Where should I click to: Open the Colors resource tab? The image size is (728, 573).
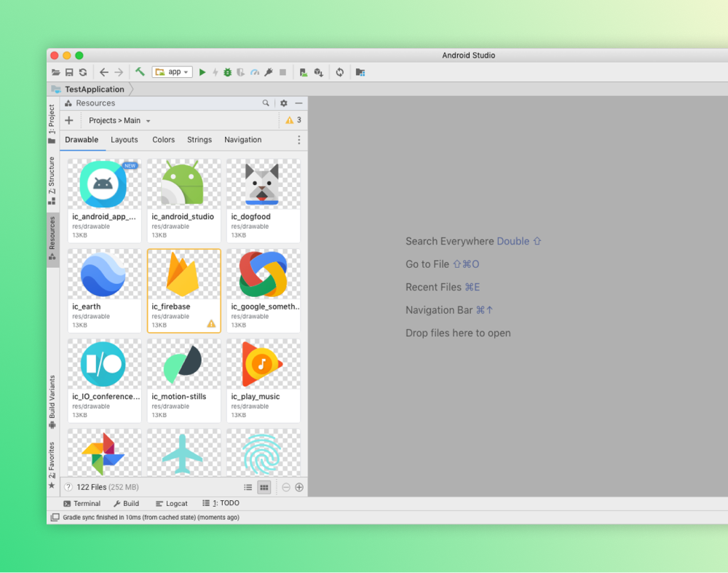(163, 140)
